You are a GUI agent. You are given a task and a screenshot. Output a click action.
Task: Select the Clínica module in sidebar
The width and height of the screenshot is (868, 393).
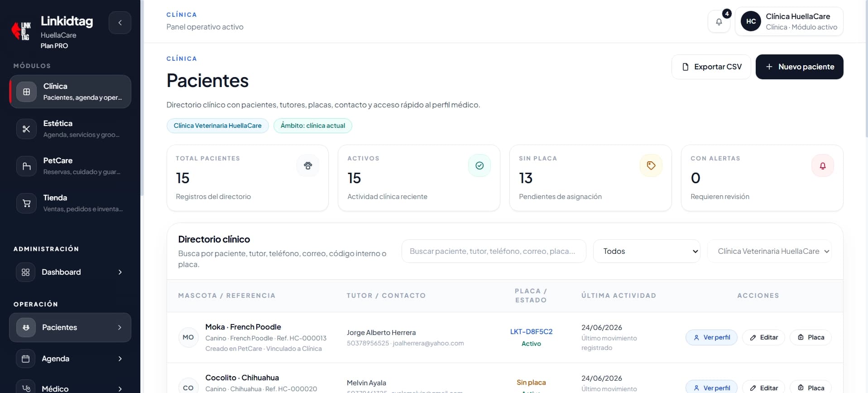tap(70, 92)
